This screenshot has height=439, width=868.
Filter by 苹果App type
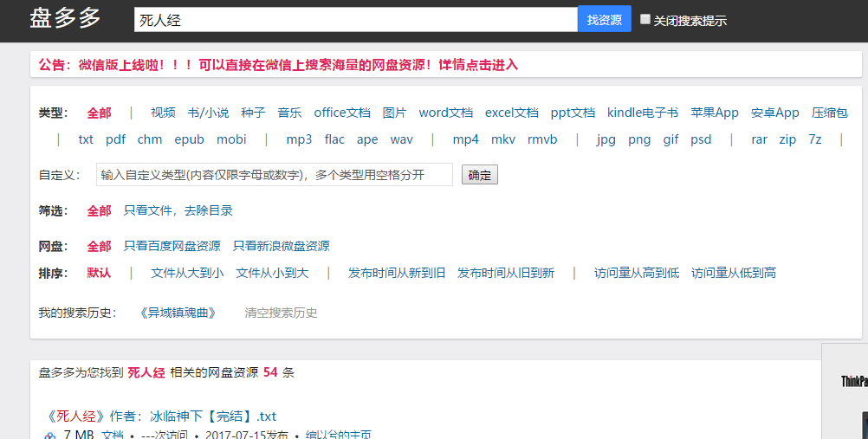point(715,113)
